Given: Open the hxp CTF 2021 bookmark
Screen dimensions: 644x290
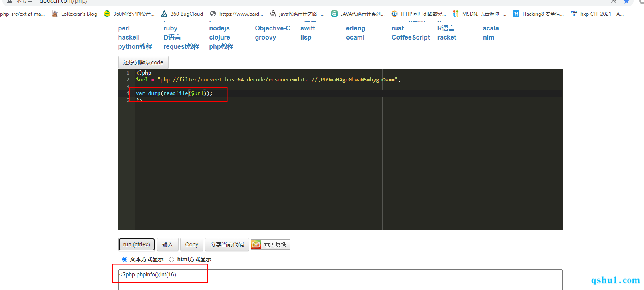Looking at the screenshot, I should tap(597, 14).
